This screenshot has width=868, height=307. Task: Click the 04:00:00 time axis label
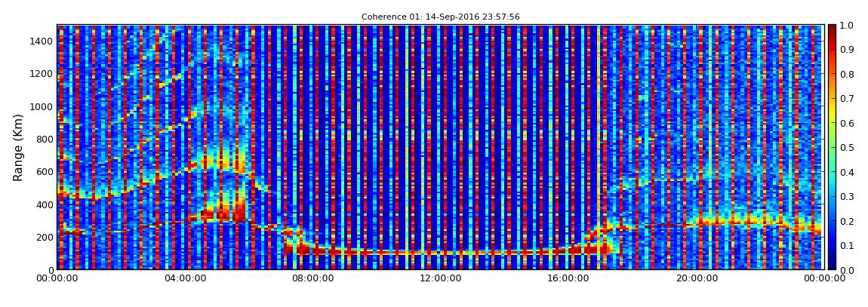point(185,278)
